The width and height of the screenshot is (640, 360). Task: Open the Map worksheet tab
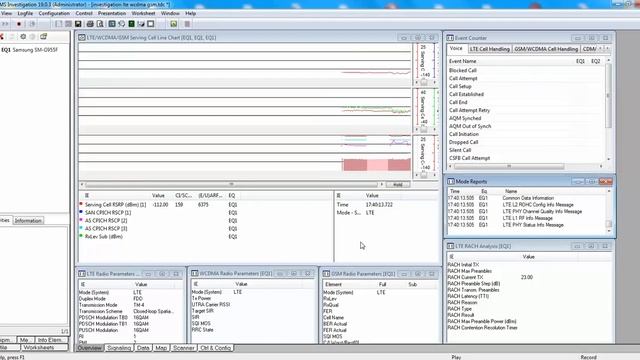(161, 348)
